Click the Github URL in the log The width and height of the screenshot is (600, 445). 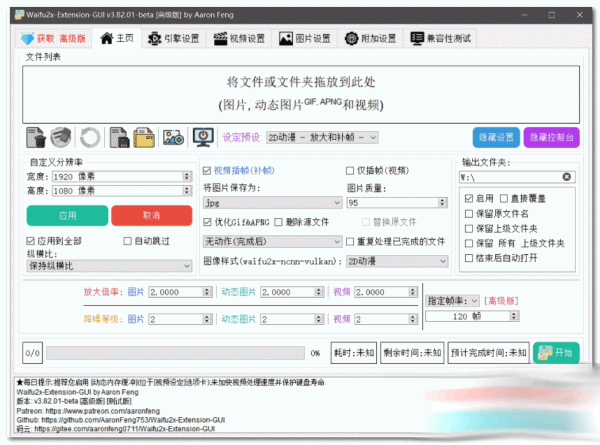point(133,420)
